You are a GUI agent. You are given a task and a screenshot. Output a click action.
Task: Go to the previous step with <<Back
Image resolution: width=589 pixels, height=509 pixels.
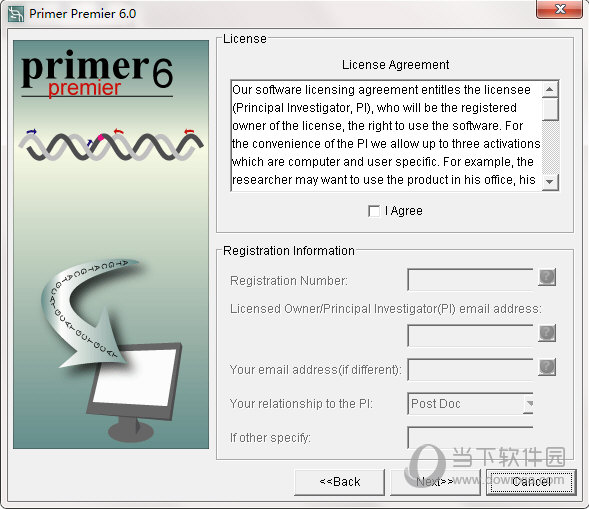click(340, 482)
